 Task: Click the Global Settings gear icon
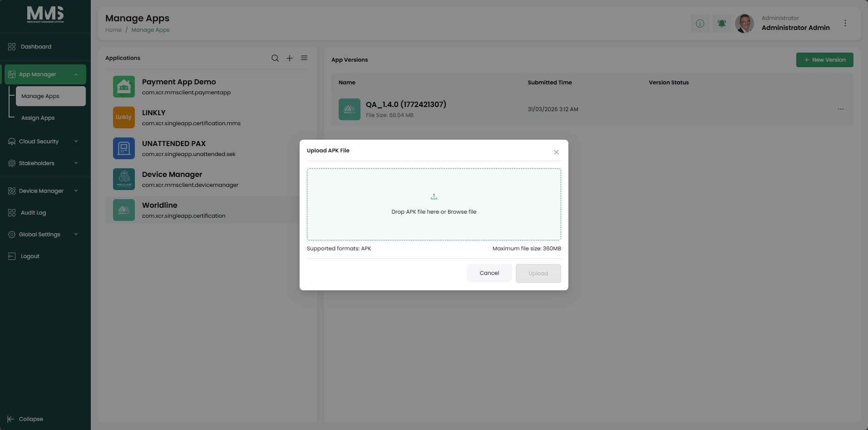pyautogui.click(x=12, y=235)
